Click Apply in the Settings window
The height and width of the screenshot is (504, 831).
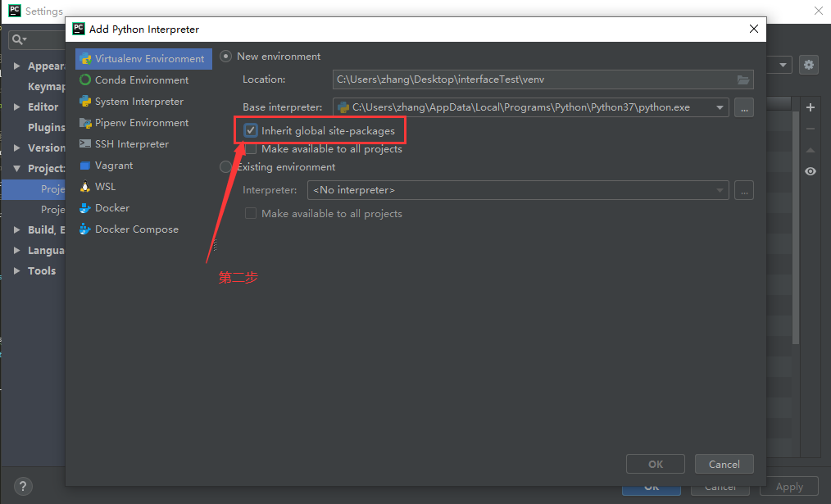[x=789, y=487]
